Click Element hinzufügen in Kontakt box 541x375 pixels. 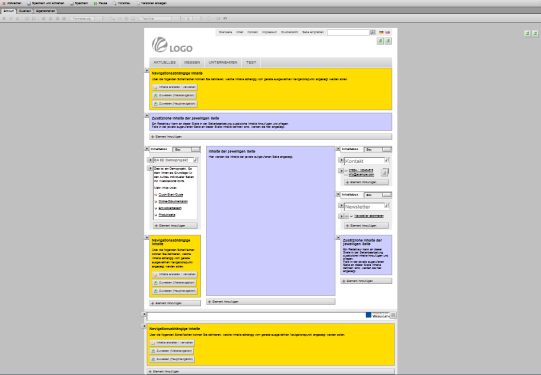[x=366, y=182]
